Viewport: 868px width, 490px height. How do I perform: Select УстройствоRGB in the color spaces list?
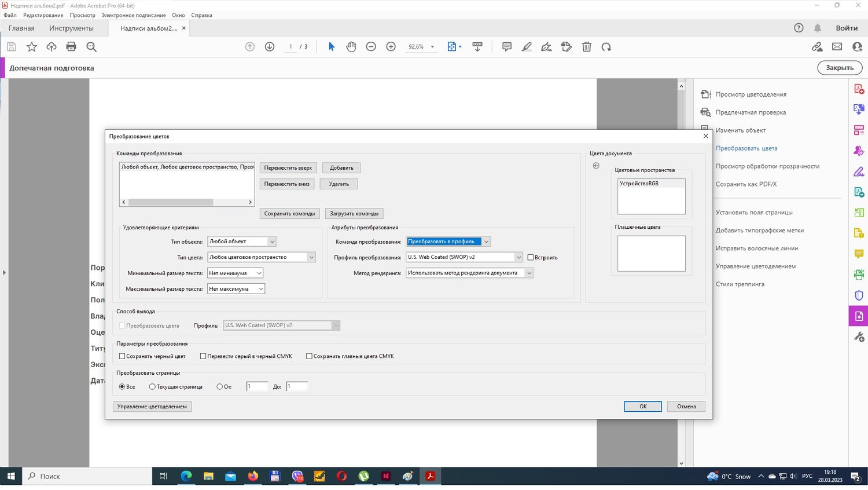click(651, 184)
